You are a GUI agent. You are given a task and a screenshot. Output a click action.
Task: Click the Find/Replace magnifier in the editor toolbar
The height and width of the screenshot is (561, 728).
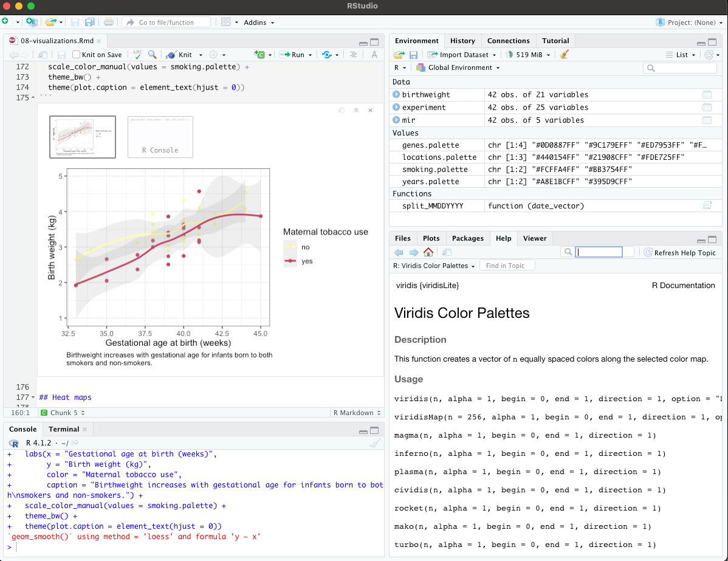pyautogui.click(x=153, y=54)
